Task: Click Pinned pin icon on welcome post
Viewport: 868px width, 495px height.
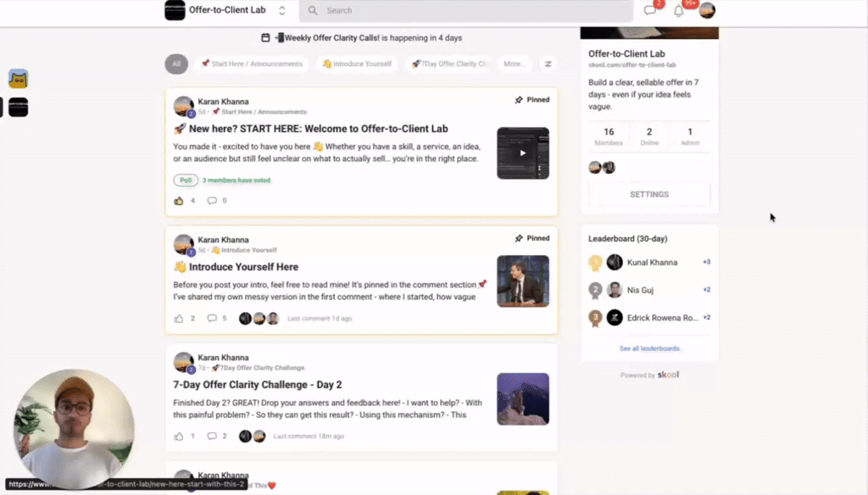Action: point(519,100)
